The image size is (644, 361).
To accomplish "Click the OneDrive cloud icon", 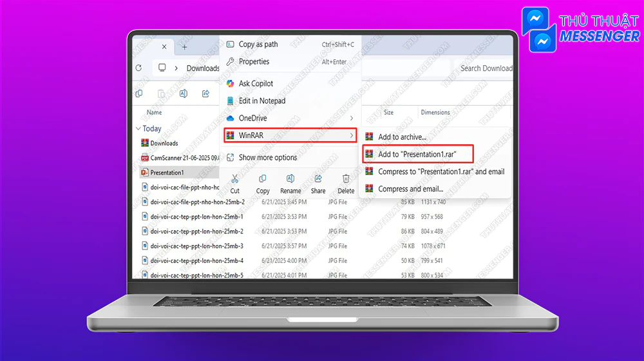I will [231, 118].
